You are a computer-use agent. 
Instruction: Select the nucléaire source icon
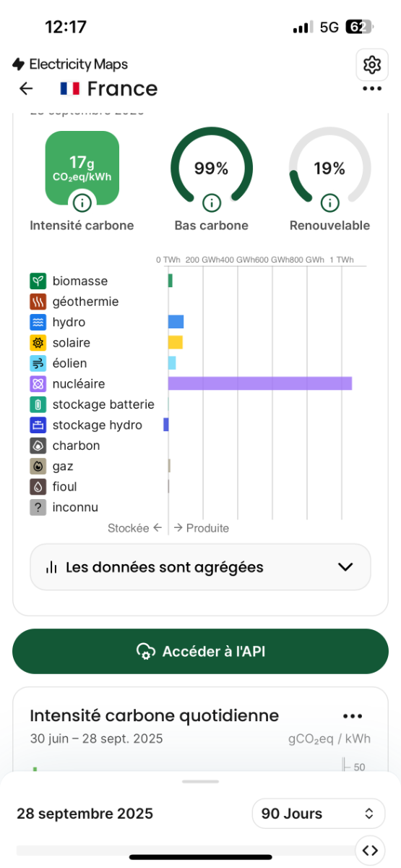pyautogui.click(x=38, y=384)
